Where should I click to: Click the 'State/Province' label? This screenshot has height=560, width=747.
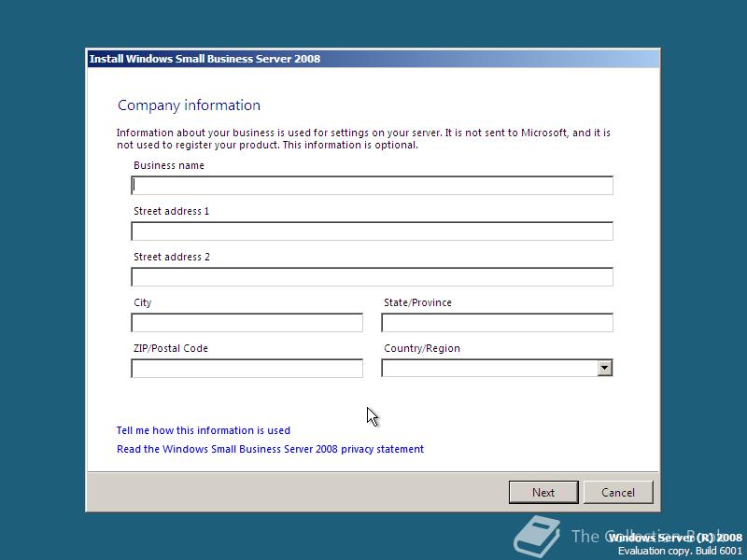click(417, 302)
